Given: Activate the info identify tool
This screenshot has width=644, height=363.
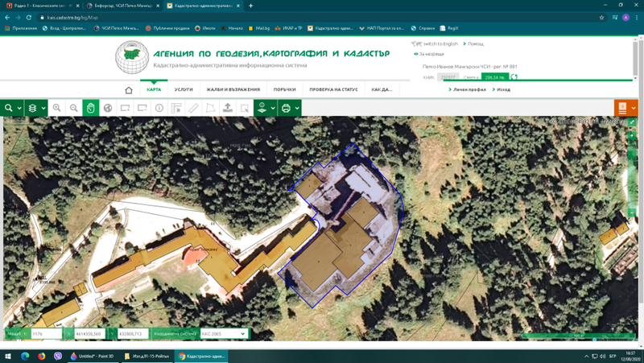Looking at the screenshot, I should tap(159, 108).
